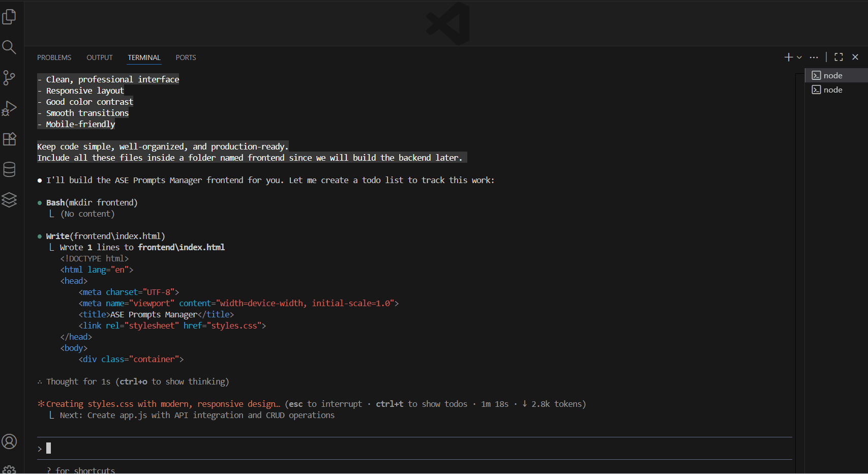Close the terminal panel

[855, 57]
